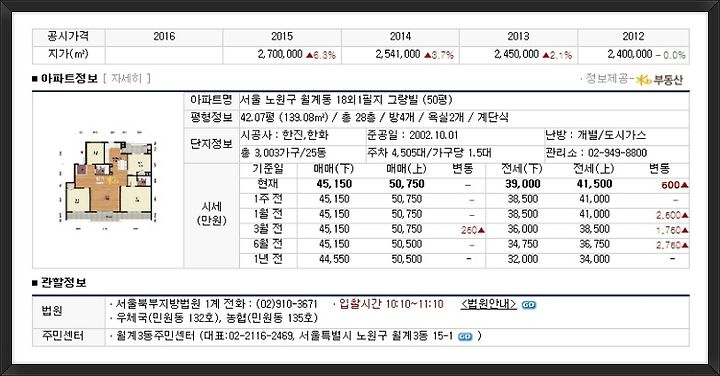This screenshot has height=376, width=720.
Task: Click the 시공사 : 한진,한화 cell
Action: 285,135
